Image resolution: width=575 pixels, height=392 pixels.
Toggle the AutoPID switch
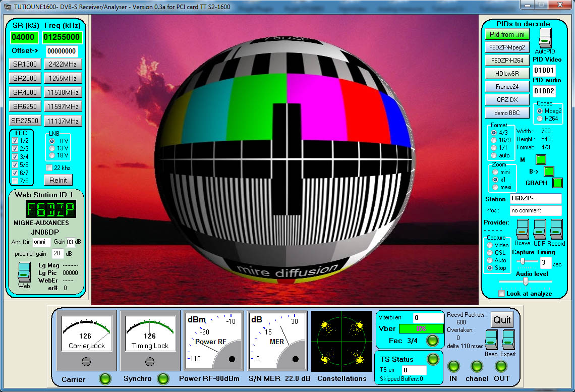[x=545, y=37]
